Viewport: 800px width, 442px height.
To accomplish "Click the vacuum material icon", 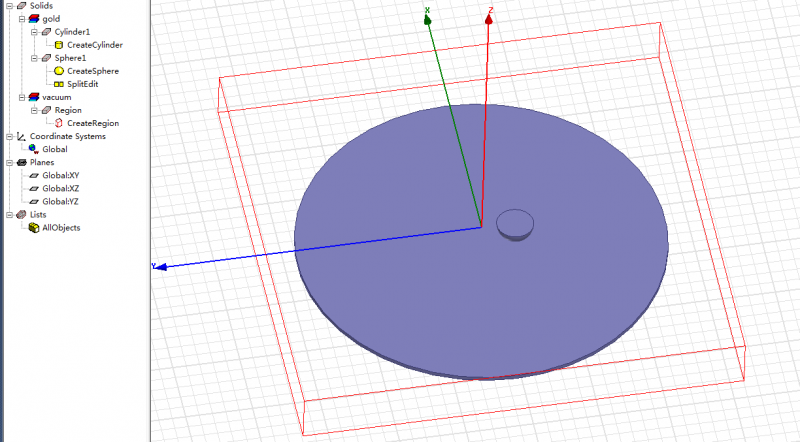I will point(34,97).
